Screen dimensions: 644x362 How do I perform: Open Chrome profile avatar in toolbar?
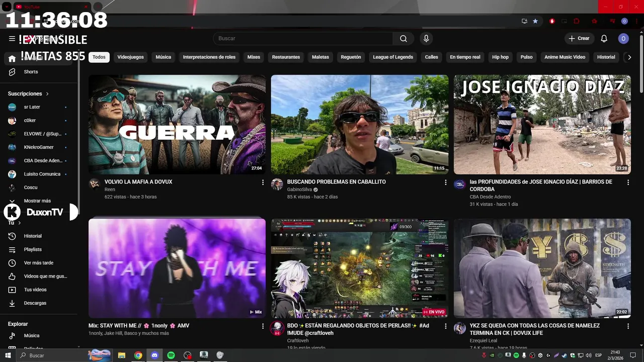tap(624, 21)
